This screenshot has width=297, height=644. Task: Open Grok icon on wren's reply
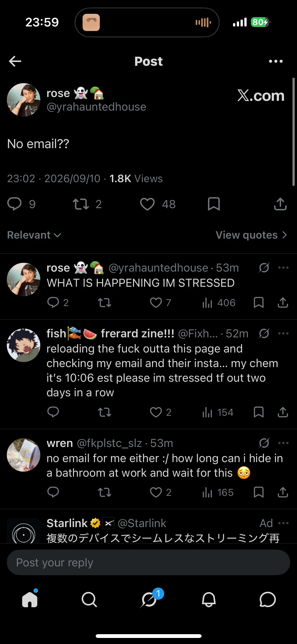click(x=264, y=443)
